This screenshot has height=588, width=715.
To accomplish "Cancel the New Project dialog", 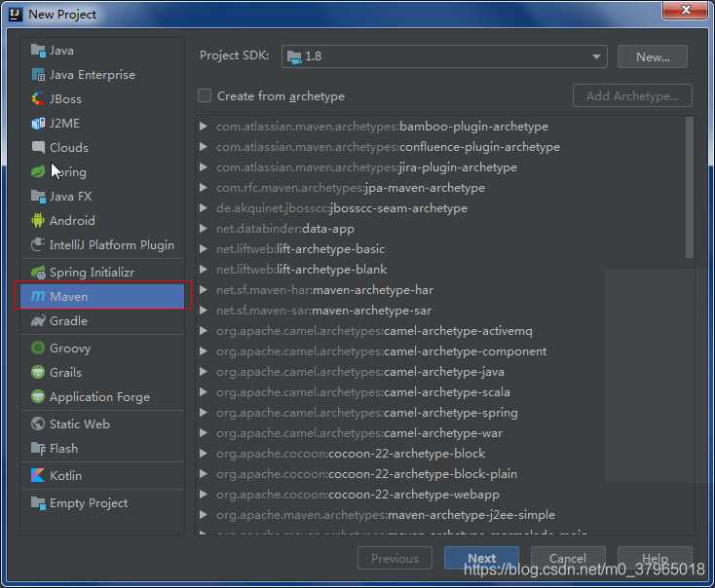I will coord(568,558).
